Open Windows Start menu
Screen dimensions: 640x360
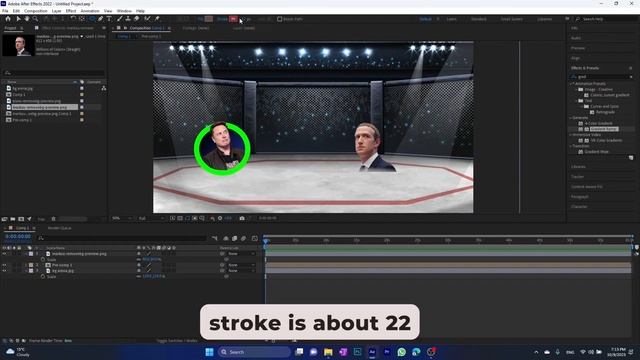209,352
